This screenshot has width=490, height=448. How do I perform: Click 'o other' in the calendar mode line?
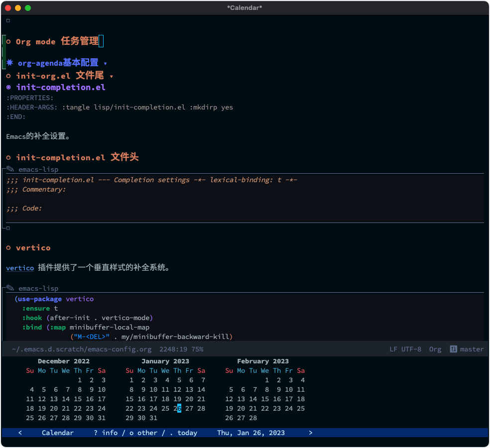[143, 433]
